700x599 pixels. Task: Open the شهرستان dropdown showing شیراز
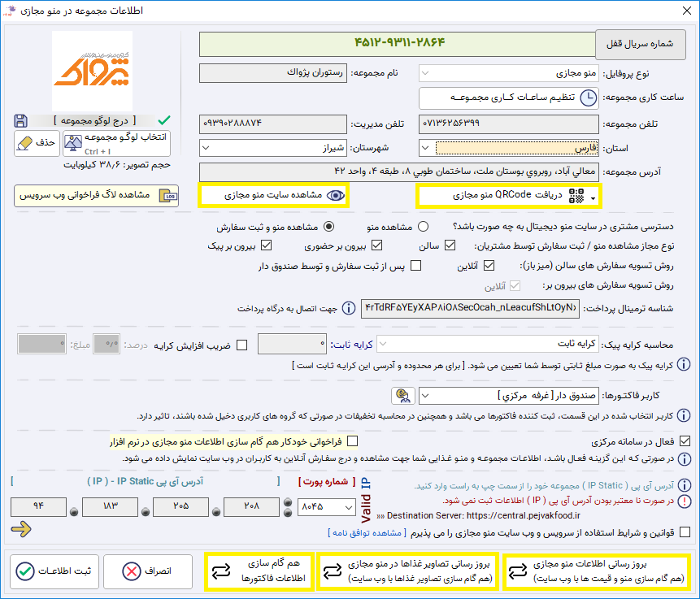pos(273,148)
